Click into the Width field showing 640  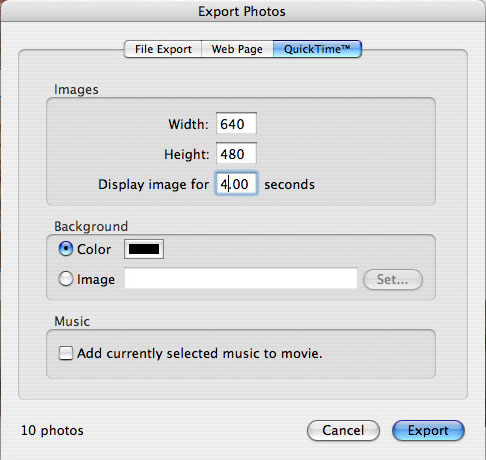[236, 124]
